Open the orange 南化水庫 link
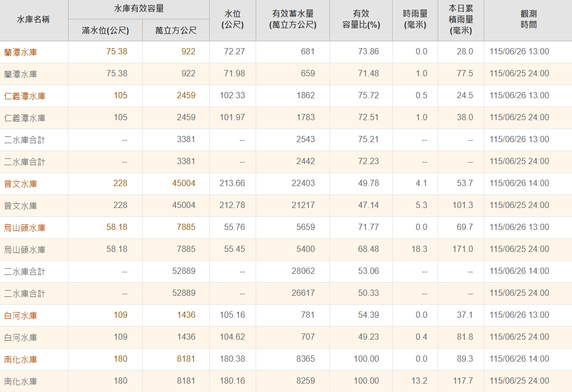The width and height of the screenshot is (572, 392). 20,359
